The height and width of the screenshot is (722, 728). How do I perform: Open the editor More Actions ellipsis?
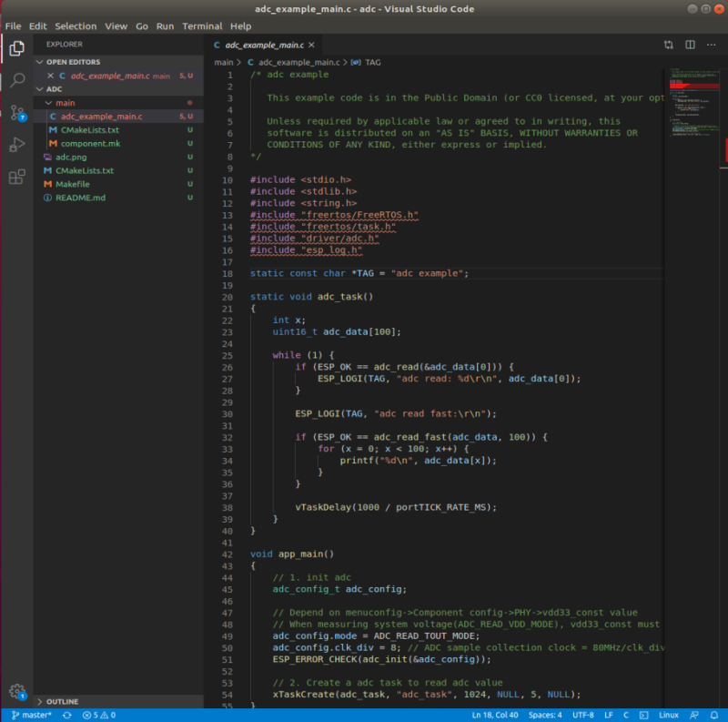[x=712, y=45]
